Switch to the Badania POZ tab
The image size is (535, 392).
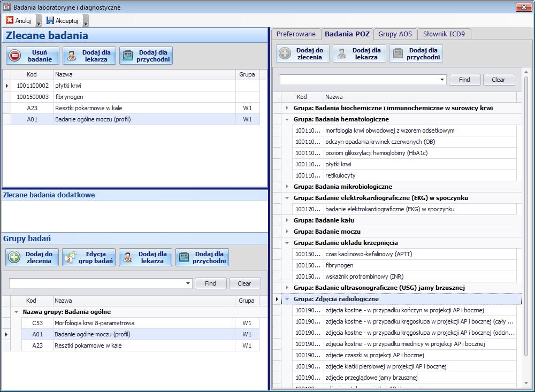[347, 34]
